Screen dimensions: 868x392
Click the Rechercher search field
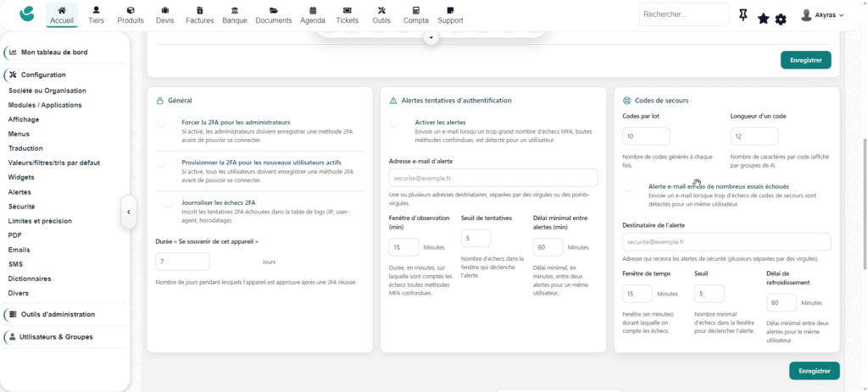684,14
